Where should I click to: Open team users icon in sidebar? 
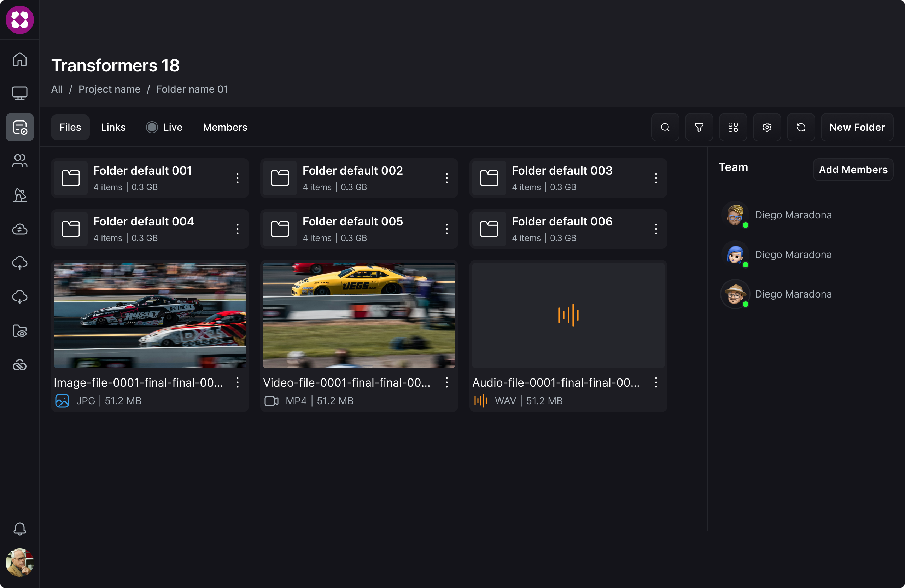click(x=20, y=161)
